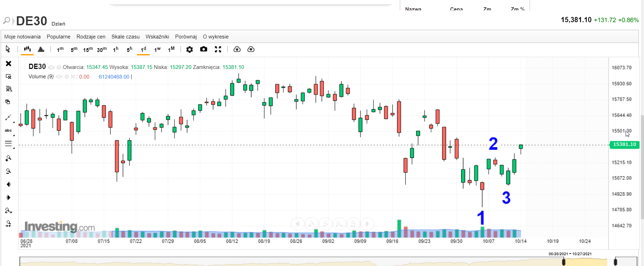Toggle Volume indicator visibility eye
Image resolution: width=644 pixels, height=266 pixels.
pyautogui.click(x=59, y=77)
